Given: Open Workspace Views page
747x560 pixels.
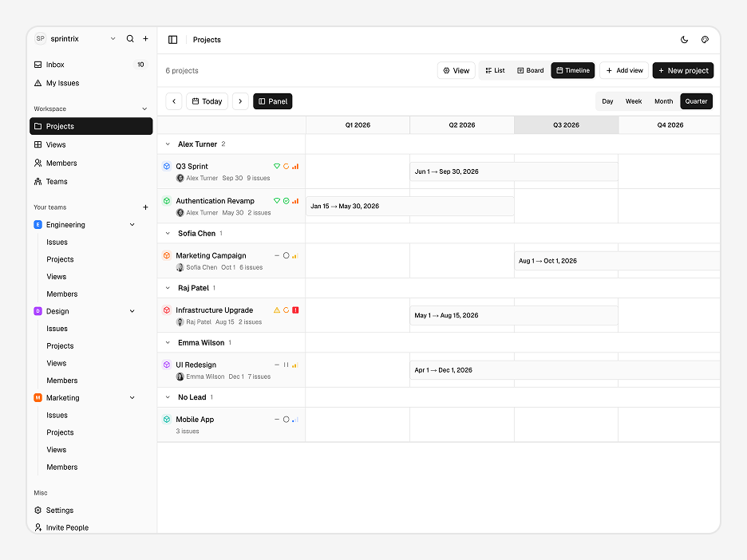Looking at the screenshot, I should 91,144.
